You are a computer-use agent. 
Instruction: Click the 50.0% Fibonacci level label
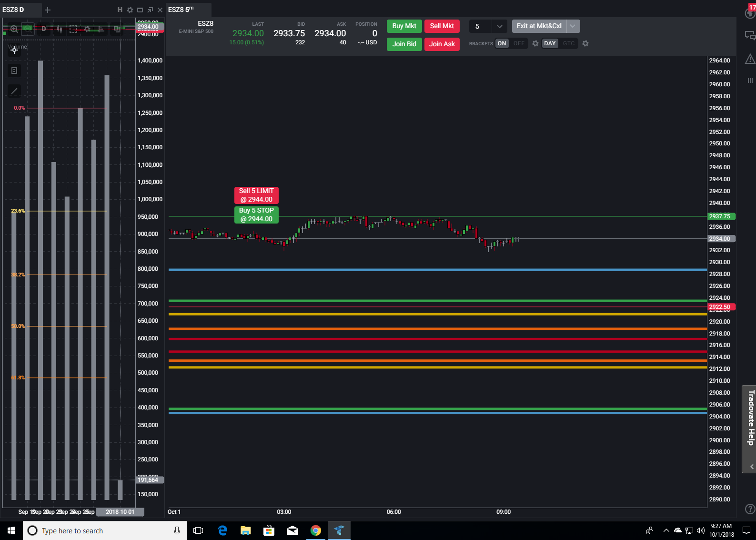18,326
